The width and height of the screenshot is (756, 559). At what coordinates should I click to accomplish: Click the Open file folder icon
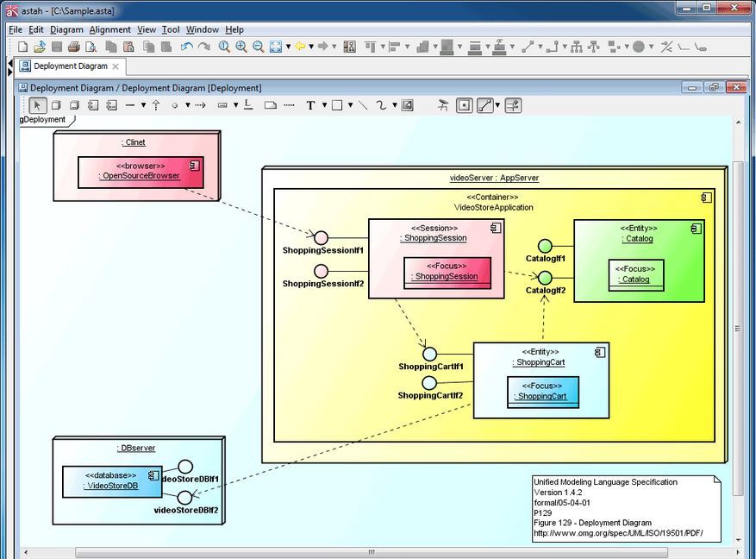pos(40,47)
